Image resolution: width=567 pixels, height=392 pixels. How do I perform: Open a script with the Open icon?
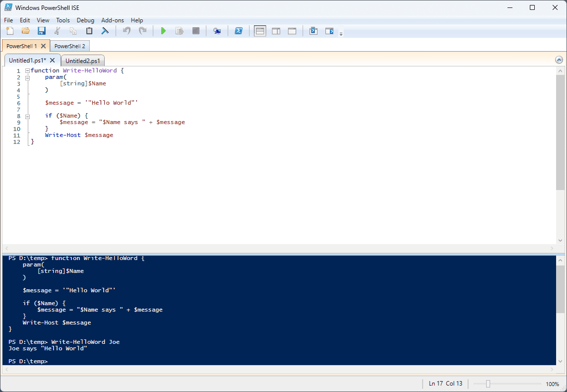pyautogui.click(x=25, y=31)
